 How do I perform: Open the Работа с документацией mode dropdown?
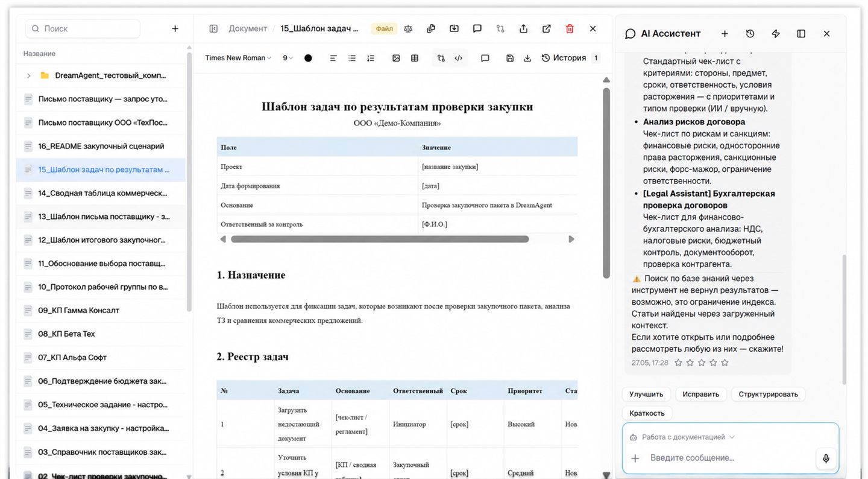click(682, 437)
